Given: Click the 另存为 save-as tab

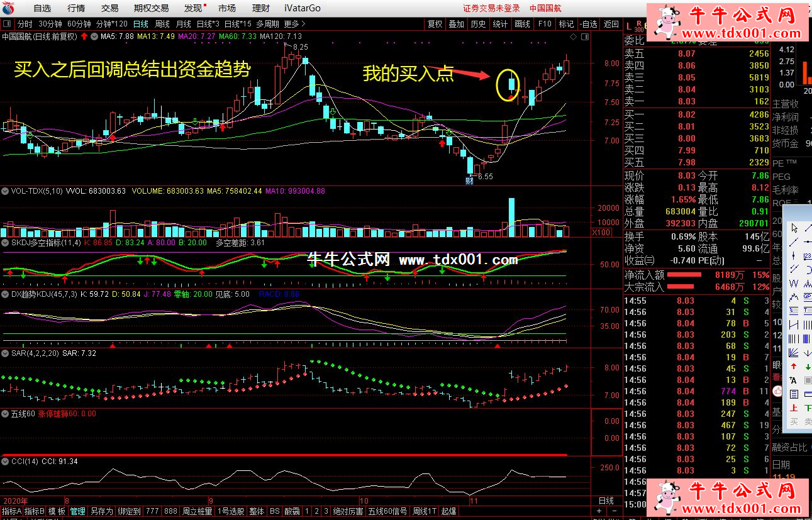Looking at the screenshot, I should (101, 512).
